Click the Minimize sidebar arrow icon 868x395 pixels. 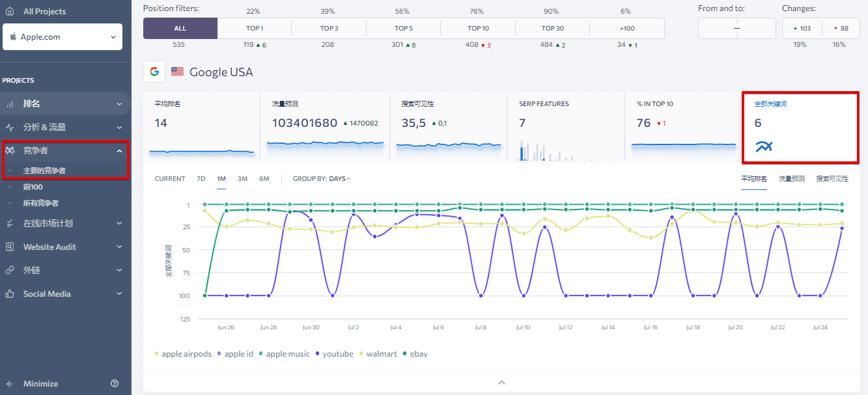[x=10, y=384]
